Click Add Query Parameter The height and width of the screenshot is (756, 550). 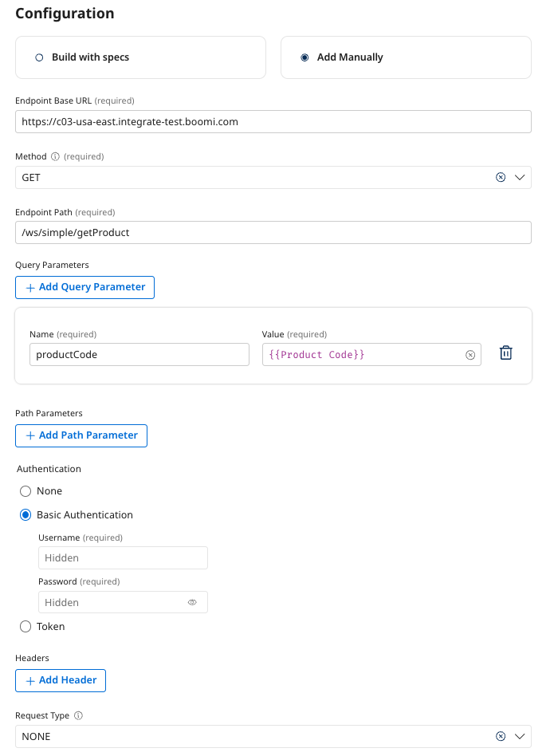[84, 287]
